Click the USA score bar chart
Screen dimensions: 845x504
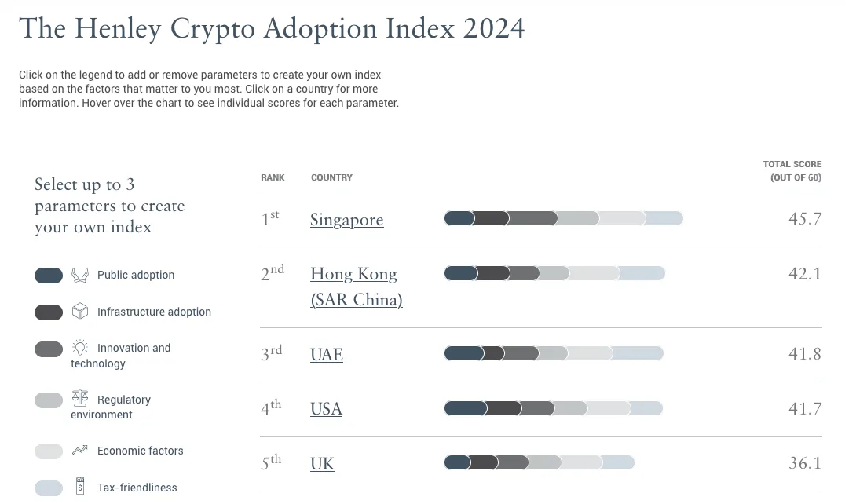(554, 408)
